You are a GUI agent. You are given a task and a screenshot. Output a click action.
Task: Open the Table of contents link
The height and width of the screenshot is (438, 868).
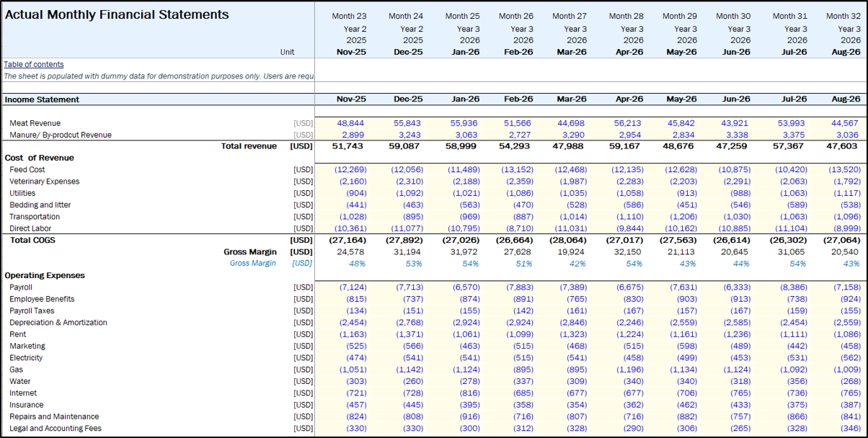pyautogui.click(x=34, y=64)
